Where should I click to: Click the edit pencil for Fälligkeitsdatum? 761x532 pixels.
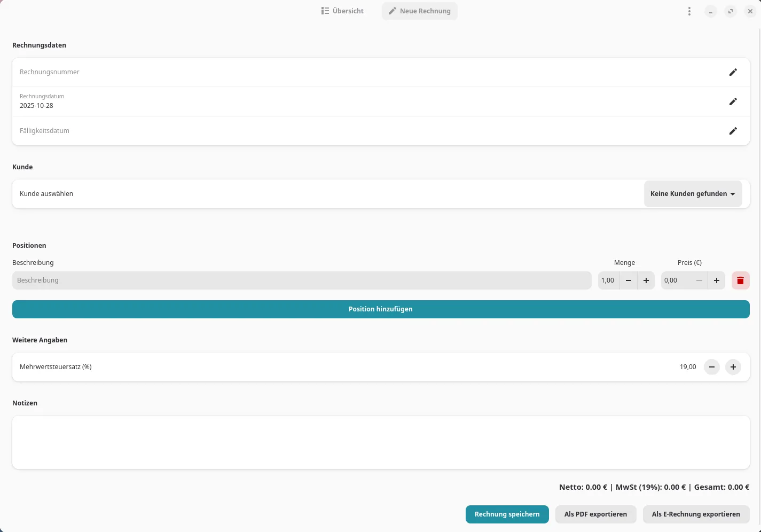(733, 131)
